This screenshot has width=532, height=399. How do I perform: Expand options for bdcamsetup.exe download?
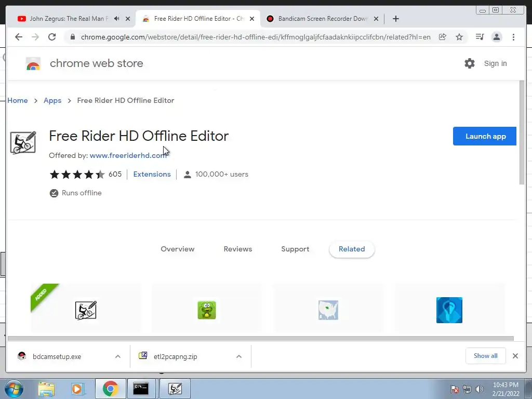[118, 356]
